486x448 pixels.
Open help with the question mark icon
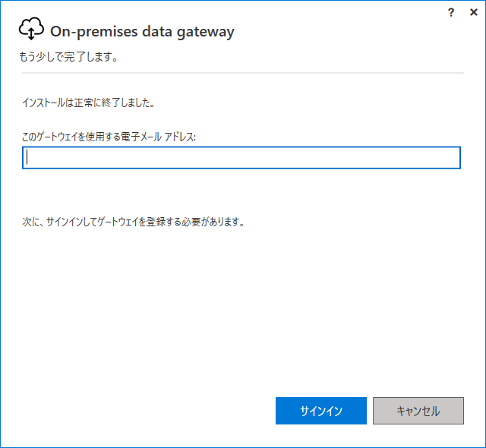pyautogui.click(x=451, y=12)
